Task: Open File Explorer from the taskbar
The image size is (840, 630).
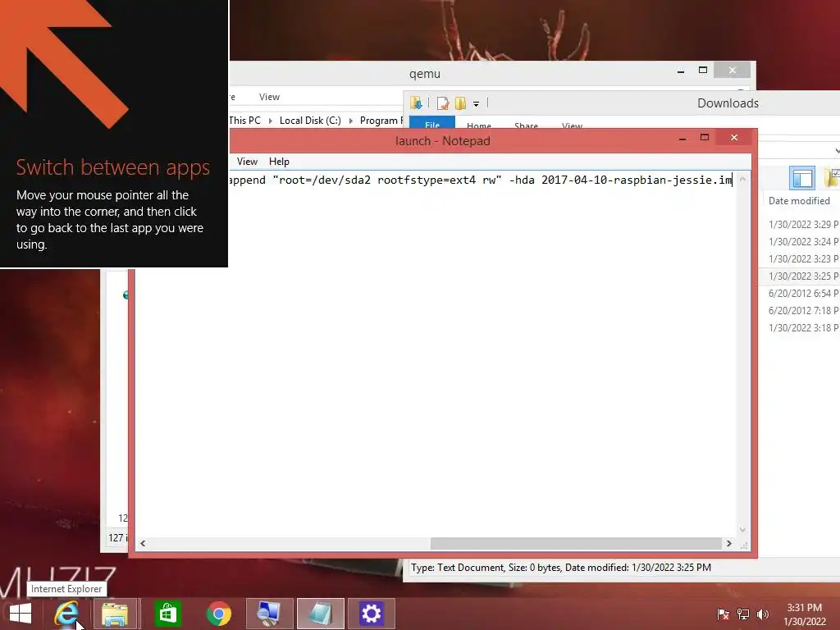Action: pos(115,614)
